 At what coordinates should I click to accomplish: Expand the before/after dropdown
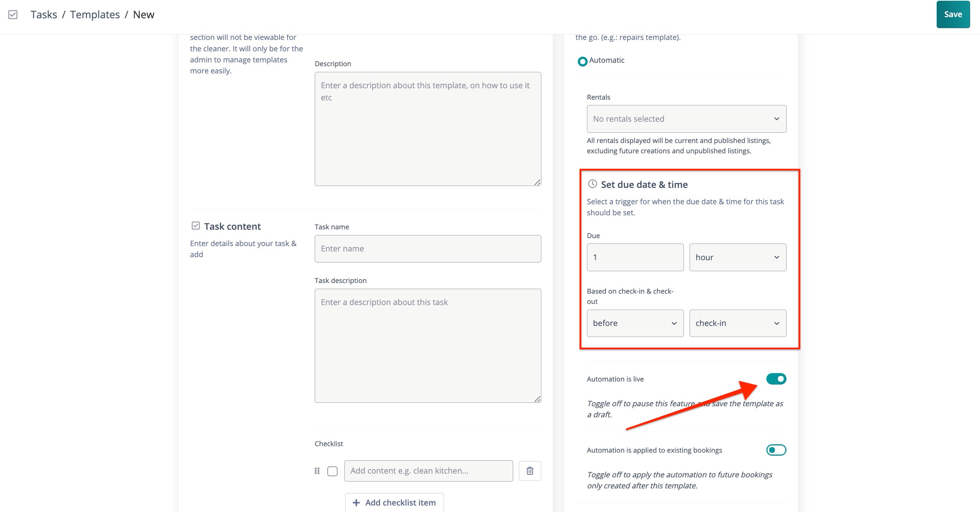(x=635, y=323)
